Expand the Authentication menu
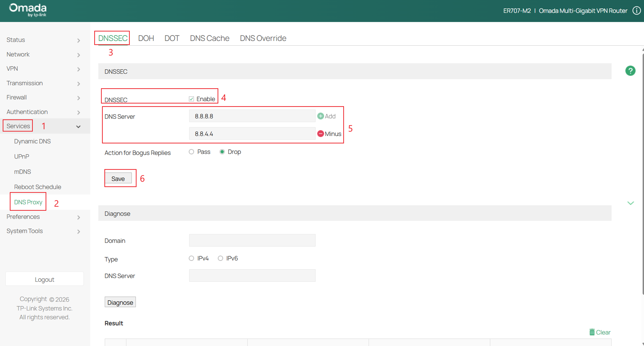Viewport: 644px width, 346px height. (45, 112)
